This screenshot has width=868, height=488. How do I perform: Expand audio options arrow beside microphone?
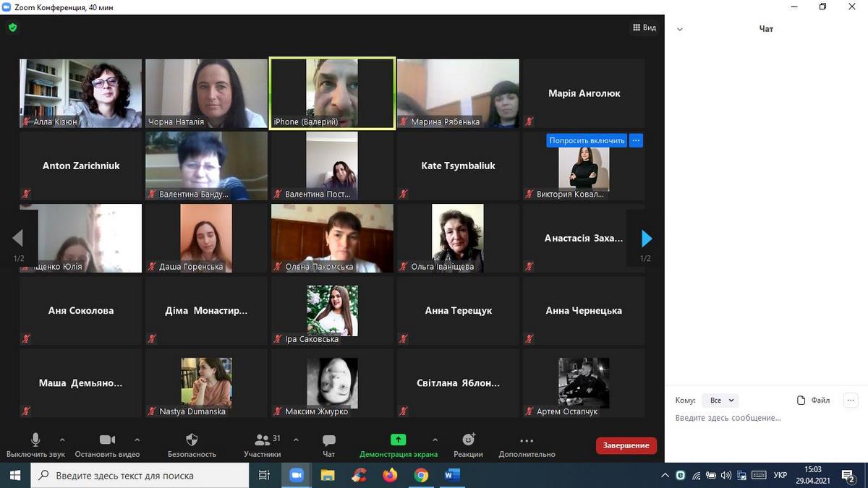pos(62,439)
